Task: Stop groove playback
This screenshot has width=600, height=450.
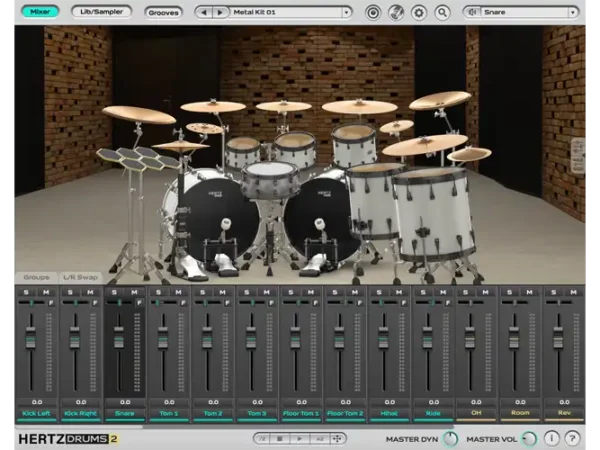Action: (x=280, y=439)
